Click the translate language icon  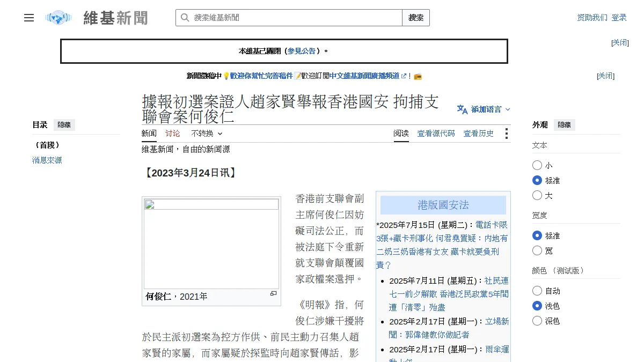pos(462,109)
